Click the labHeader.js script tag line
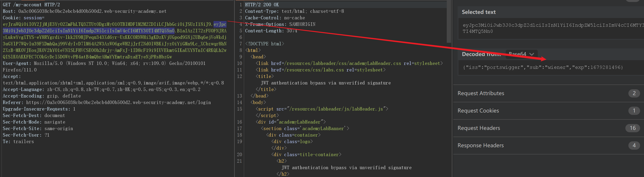644x177 pixels. tap(322, 109)
